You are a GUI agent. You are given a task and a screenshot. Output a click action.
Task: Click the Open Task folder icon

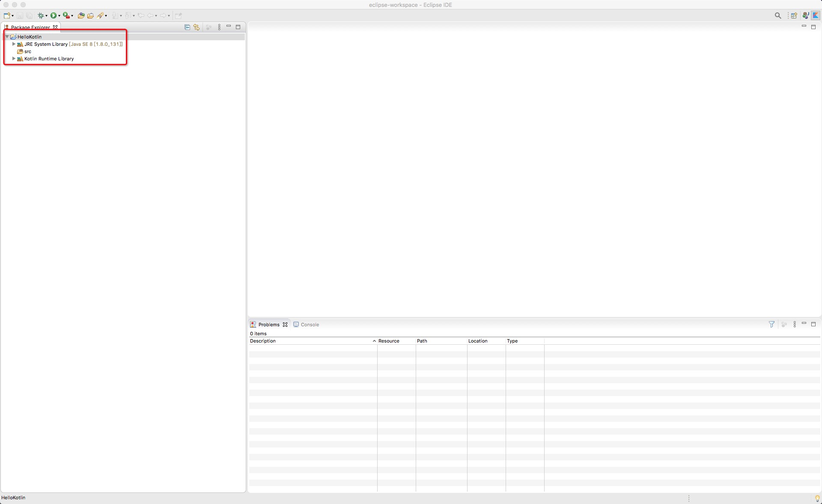90,15
